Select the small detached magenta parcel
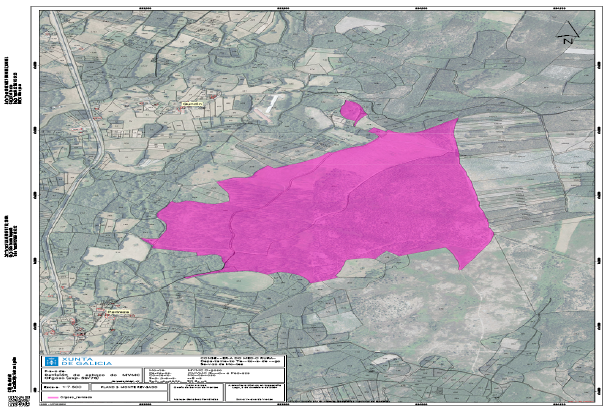This screenshot has width=615, height=411. pyautogui.click(x=353, y=111)
